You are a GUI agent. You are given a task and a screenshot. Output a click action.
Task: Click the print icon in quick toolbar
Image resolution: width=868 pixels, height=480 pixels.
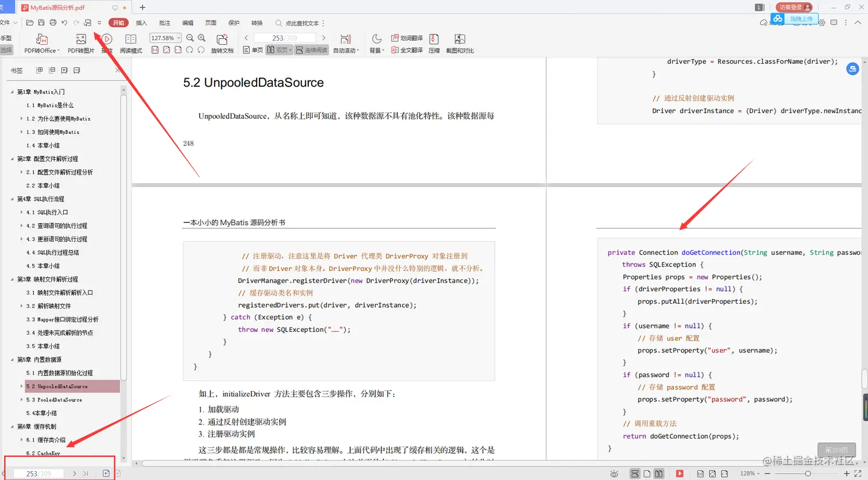click(53, 23)
